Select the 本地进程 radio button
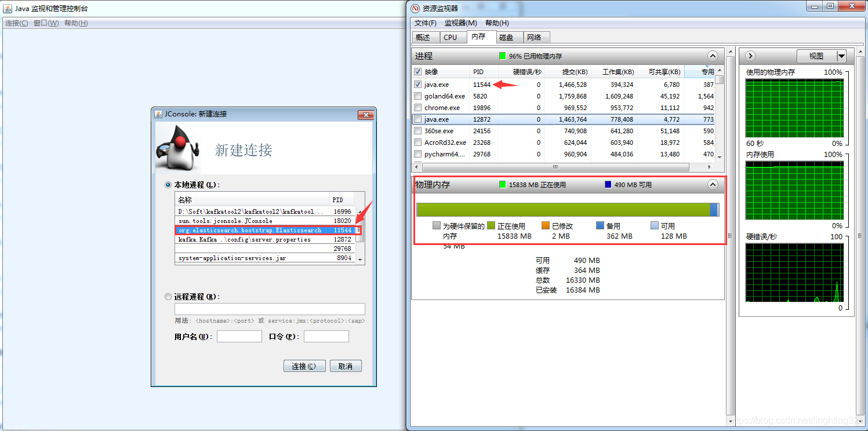This screenshot has width=868, height=431. coord(168,185)
